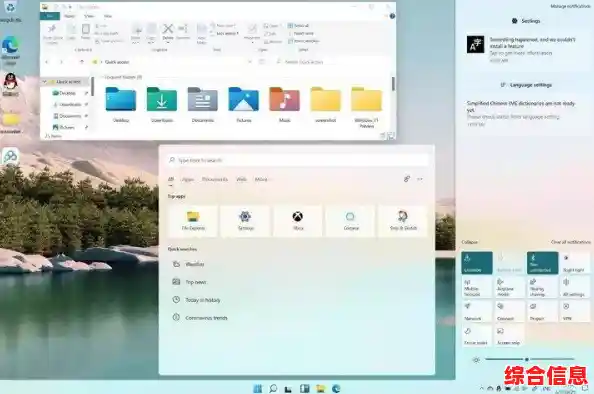
Task: Toggle the Night light quick action
Action: [575, 263]
